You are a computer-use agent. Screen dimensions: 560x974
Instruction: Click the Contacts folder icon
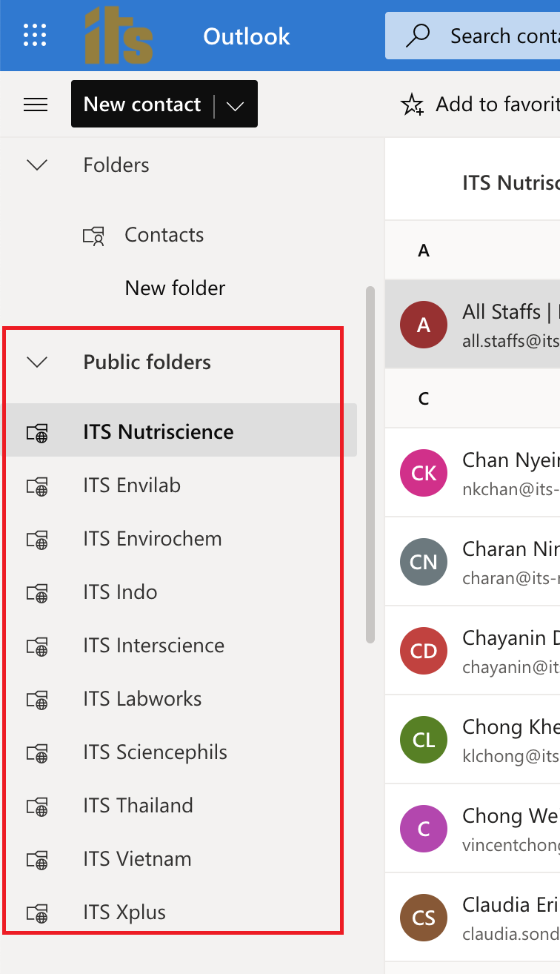point(93,236)
